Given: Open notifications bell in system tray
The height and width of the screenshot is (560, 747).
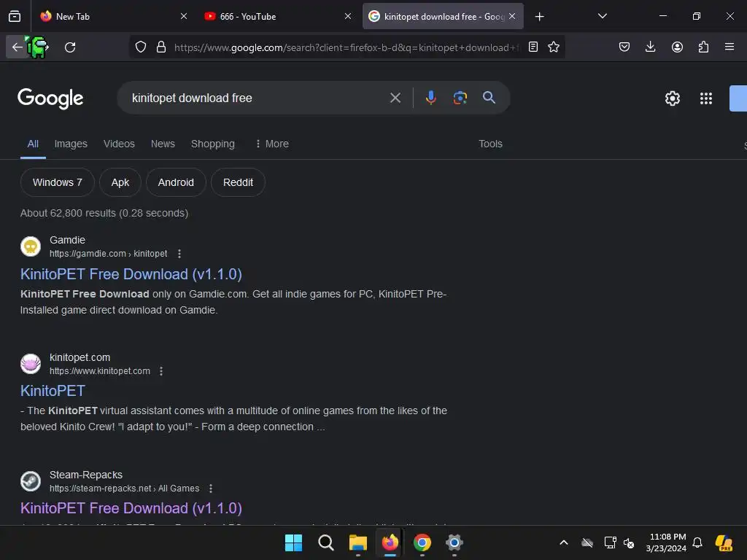Looking at the screenshot, I should pos(697,542).
